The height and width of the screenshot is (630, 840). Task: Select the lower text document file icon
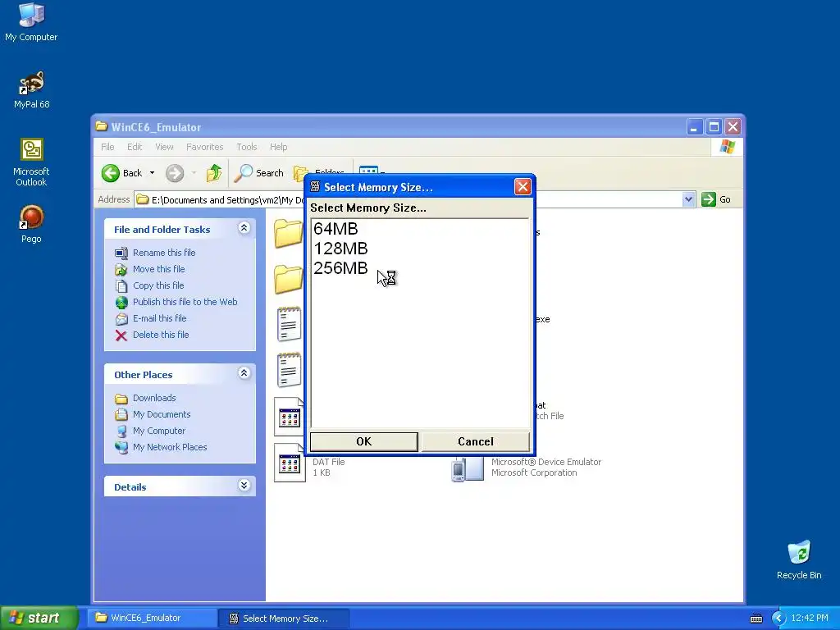pyautogui.click(x=290, y=370)
